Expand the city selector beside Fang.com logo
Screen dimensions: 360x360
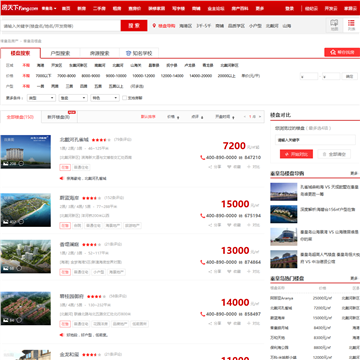49,8
